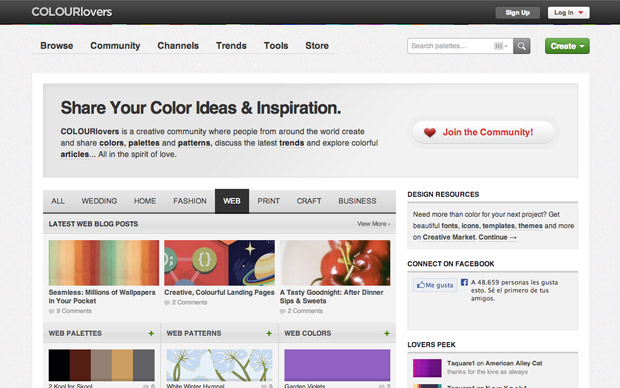The image size is (620, 388).
Task: Open the Channels menu
Action: click(178, 45)
